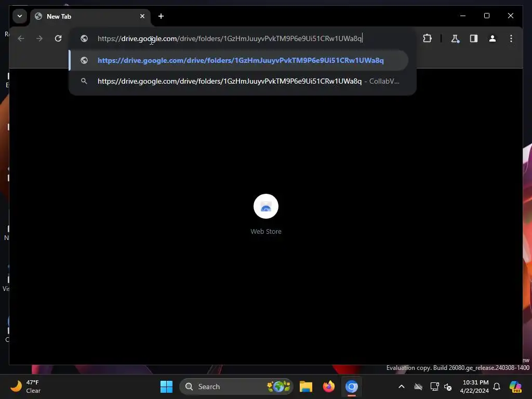Go back with the back arrow
This screenshot has height=399, width=532.
21,38
